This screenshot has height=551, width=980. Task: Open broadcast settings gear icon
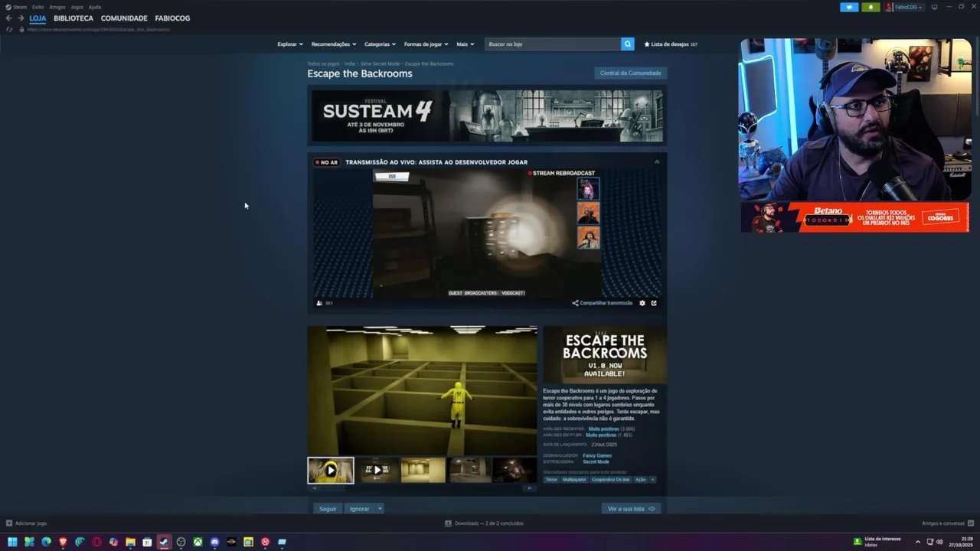coord(642,303)
